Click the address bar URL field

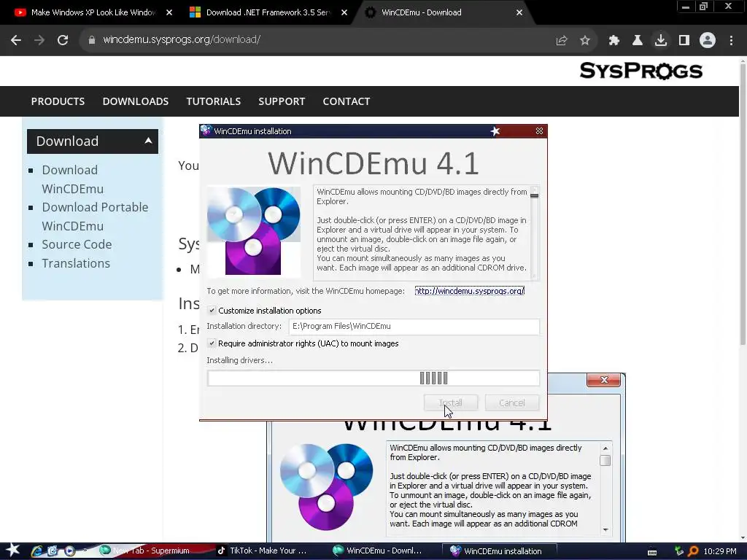click(314, 40)
